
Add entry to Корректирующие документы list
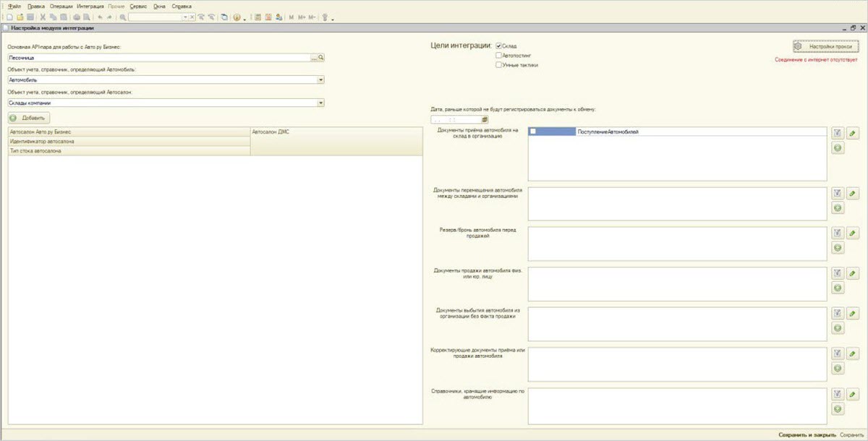pyautogui.click(x=838, y=368)
